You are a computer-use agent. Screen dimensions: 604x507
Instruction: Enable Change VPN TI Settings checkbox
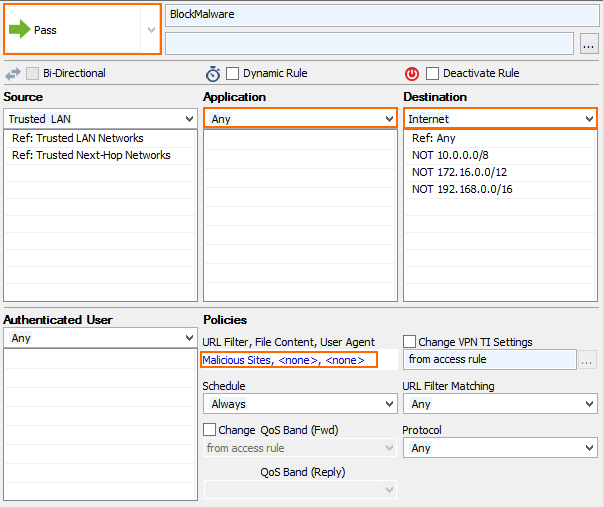409,341
